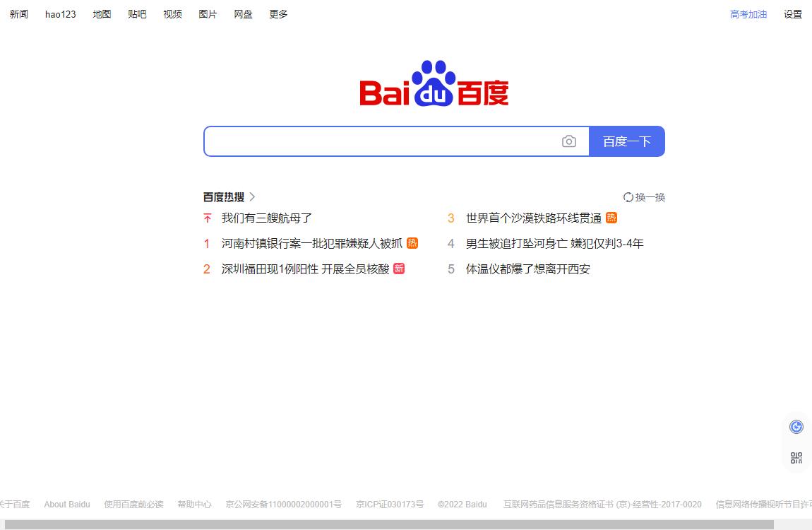Open headline 河南村镇银行案一批犯罪嫌疑人被抓

[x=312, y=244]
